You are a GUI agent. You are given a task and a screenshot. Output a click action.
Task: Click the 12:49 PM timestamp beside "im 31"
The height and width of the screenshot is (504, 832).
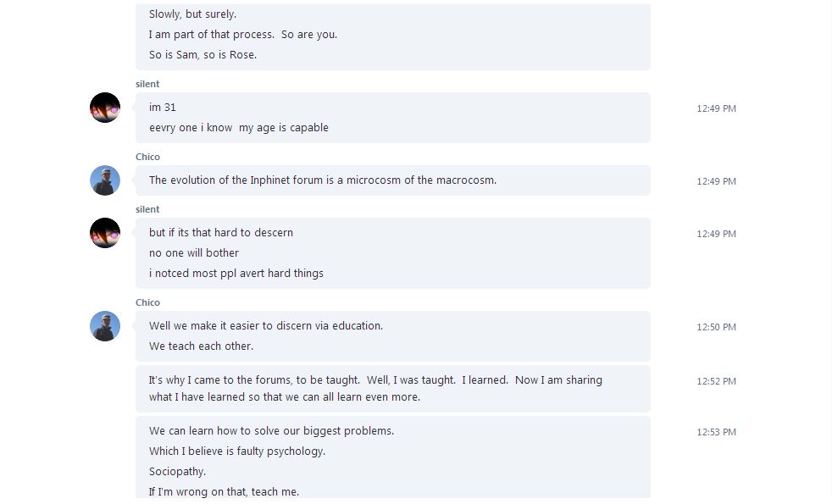point(716,108)
